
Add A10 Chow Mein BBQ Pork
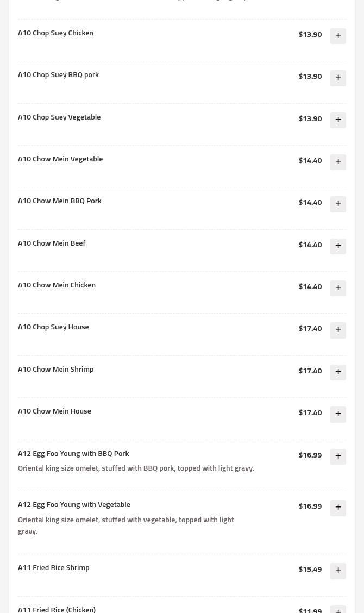coord(338,204)
